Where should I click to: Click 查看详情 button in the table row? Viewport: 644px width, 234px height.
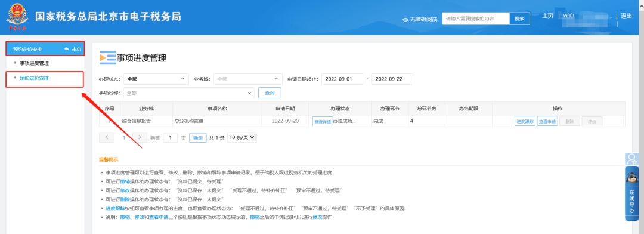tap(323, 122)
